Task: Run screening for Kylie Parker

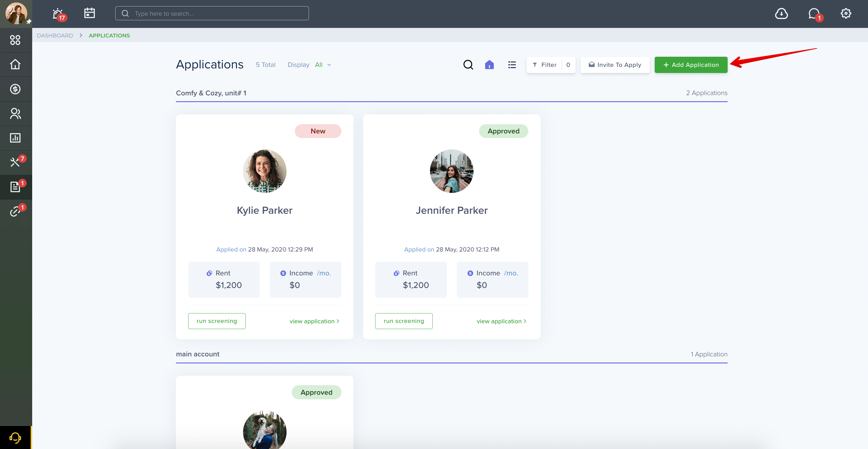Action: point(217,321)
